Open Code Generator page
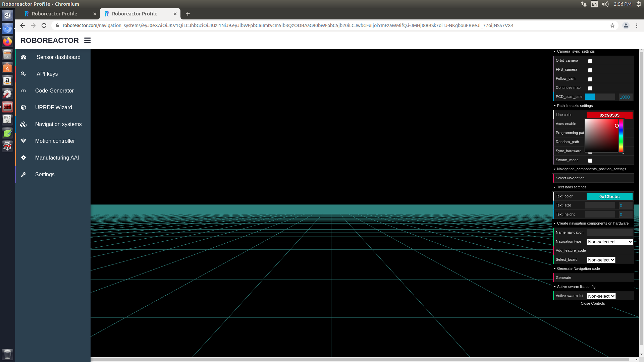Viewport: 644px width, 362px height. 54,91
